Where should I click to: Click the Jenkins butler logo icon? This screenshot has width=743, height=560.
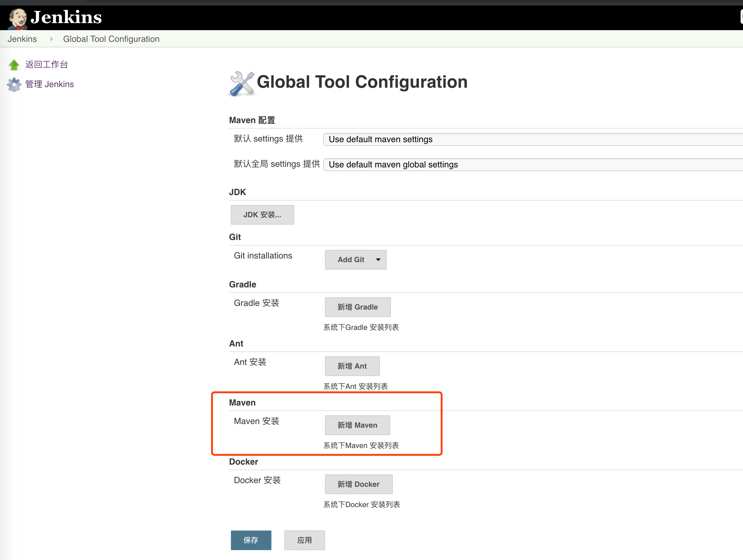18,19
